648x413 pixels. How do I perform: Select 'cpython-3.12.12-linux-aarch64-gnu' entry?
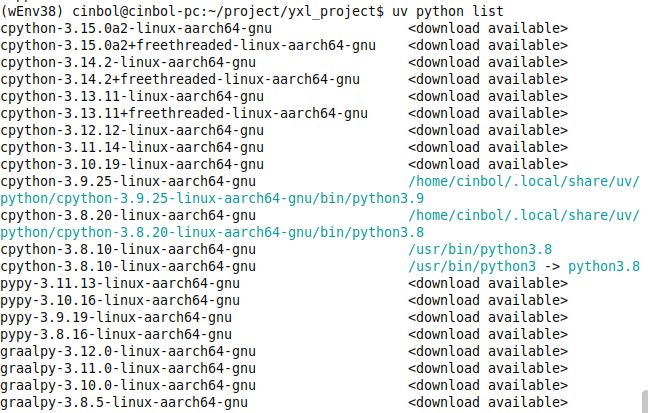[132, 130]
